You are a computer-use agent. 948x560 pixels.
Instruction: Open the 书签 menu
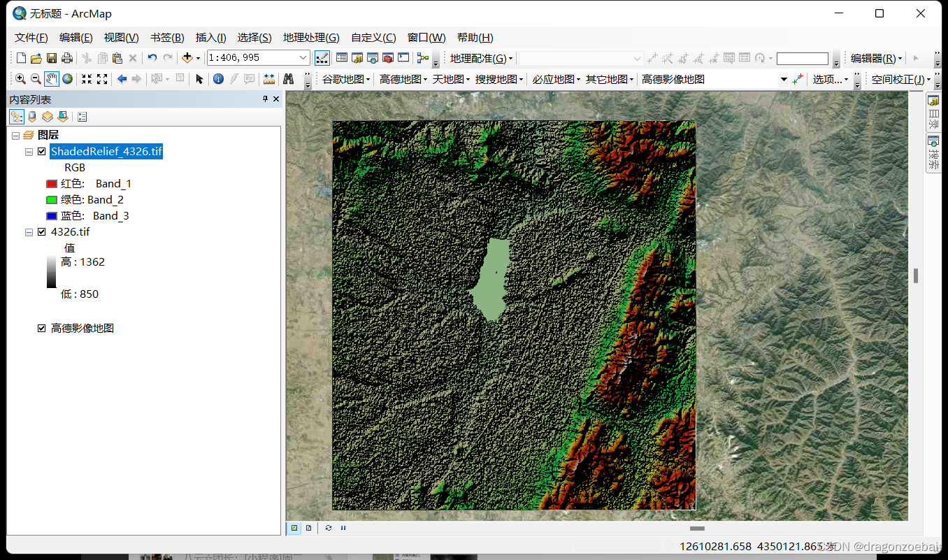[166, 37]
